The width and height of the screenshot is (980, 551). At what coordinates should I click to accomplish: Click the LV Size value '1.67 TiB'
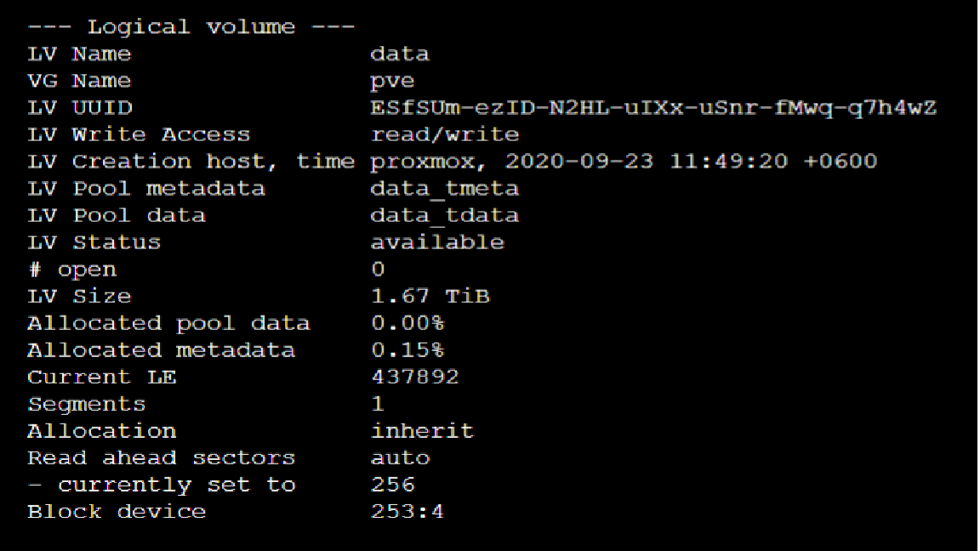click(x=430, y=296)
